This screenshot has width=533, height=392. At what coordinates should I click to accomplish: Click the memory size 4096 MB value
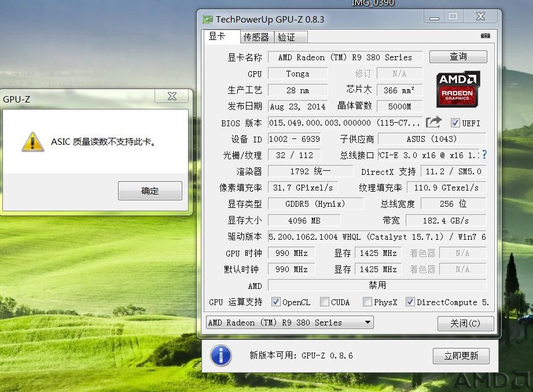[x=304, y=220]
